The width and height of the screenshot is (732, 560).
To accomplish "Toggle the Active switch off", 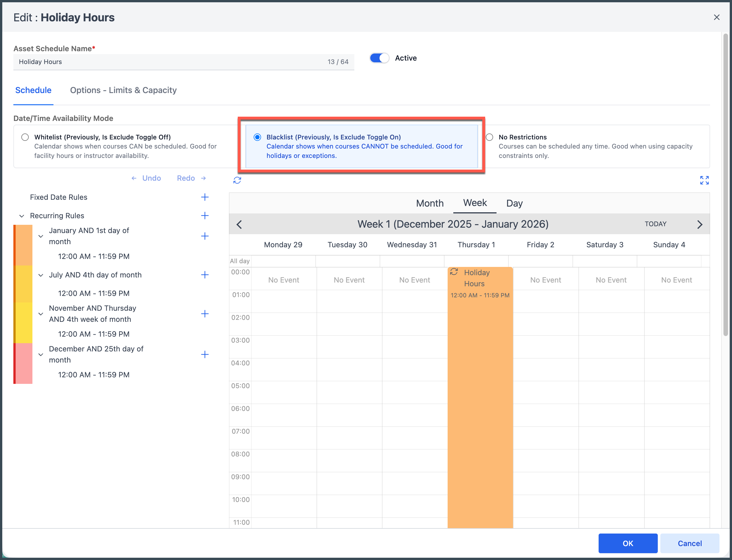I will (379, 58).
